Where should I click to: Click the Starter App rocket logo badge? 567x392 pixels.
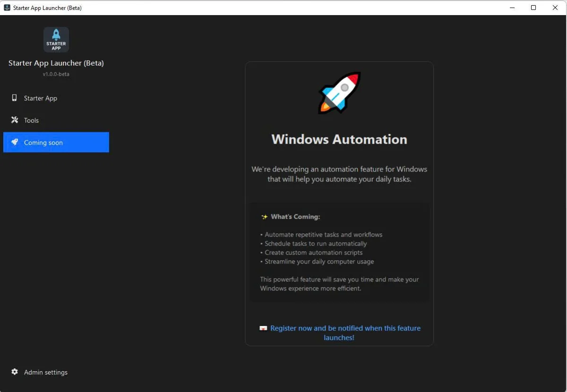point(56,39)
